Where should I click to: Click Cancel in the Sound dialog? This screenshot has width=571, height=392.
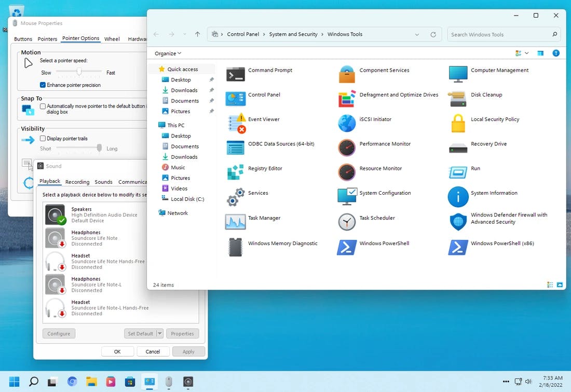pyautogui.click(x=153, y=352)
